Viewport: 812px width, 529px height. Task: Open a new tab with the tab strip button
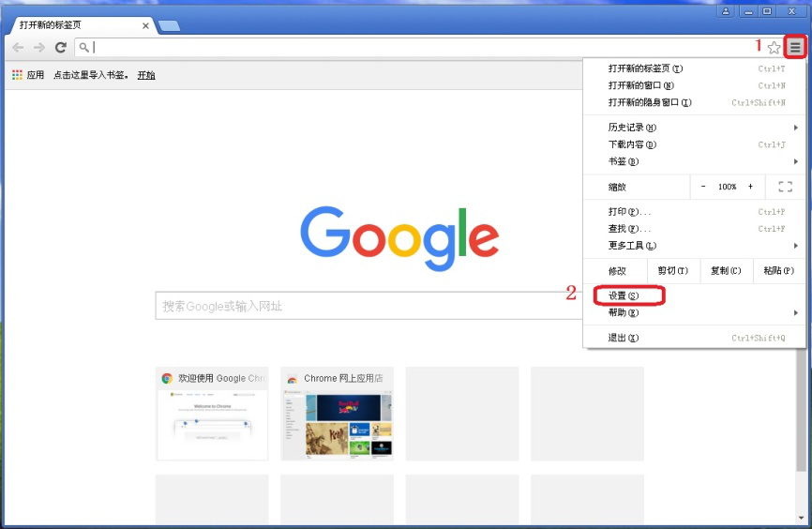[x=169, y=26]
